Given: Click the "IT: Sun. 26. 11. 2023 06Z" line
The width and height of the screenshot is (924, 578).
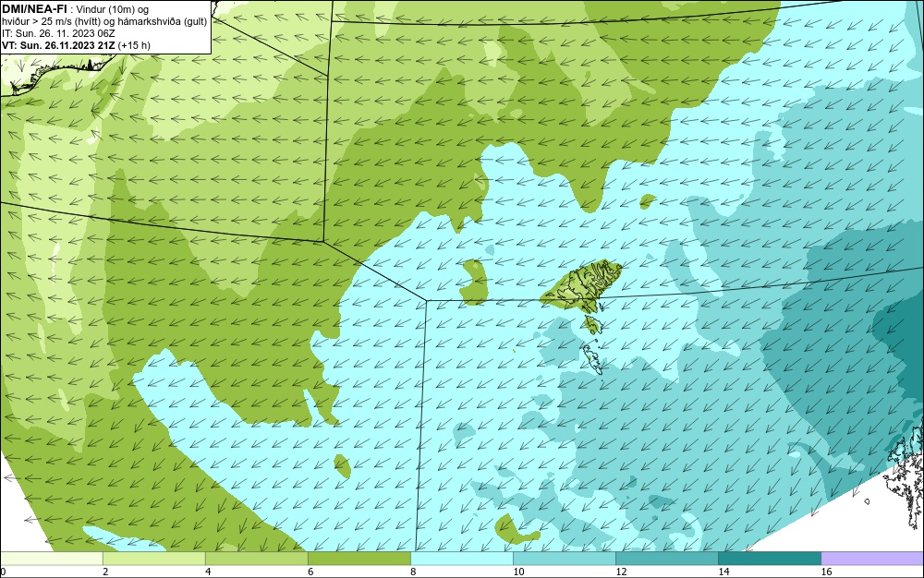Looking at the screenshot, I should pyautogui.click(x=58, y=33).
